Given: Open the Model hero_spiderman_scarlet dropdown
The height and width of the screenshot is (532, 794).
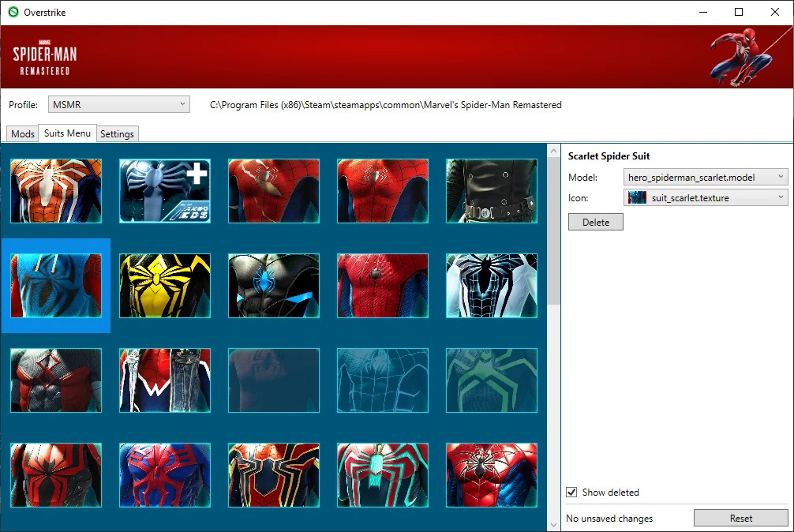Looking at the screenshot, I should [706, 177].
